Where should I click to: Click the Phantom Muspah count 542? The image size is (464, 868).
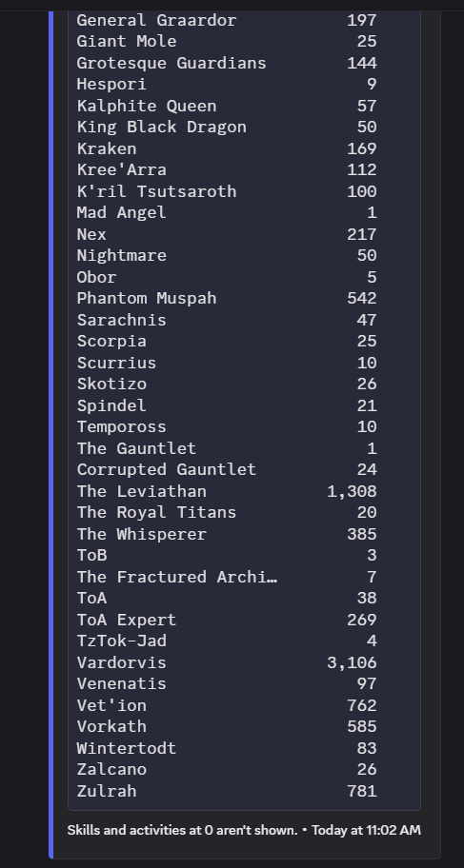coord(361,298)
